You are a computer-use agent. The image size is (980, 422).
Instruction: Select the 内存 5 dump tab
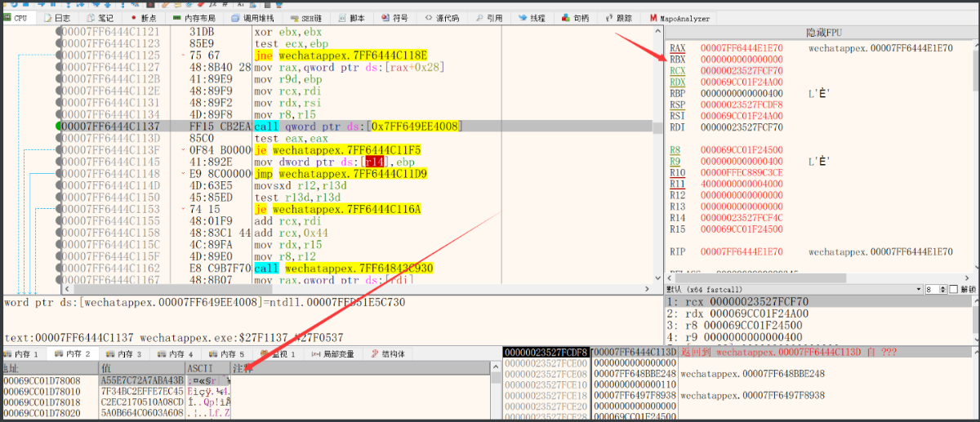[227, 354]
